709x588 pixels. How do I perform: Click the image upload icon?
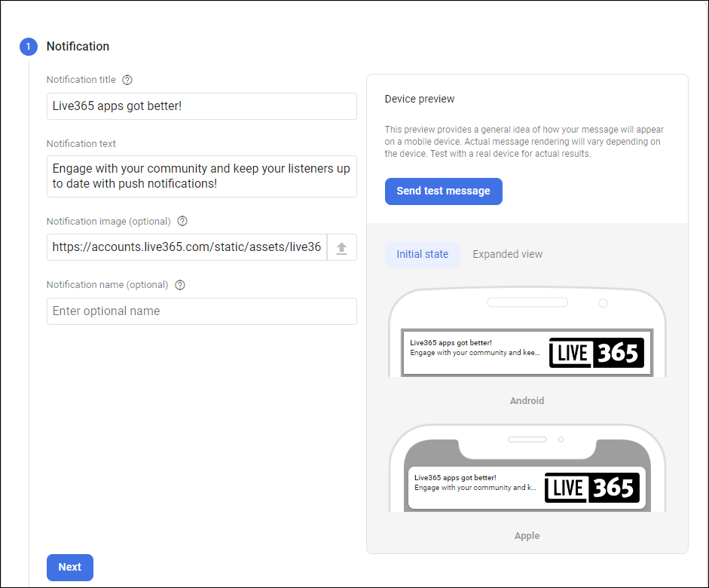click(343, 247)
